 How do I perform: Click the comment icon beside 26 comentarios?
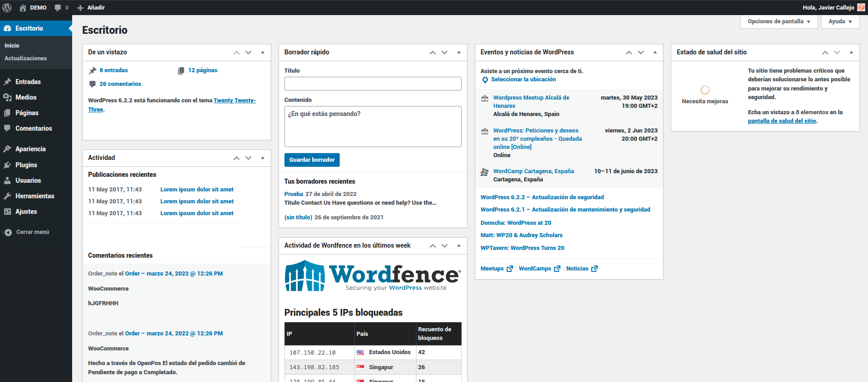click(93, 84)
